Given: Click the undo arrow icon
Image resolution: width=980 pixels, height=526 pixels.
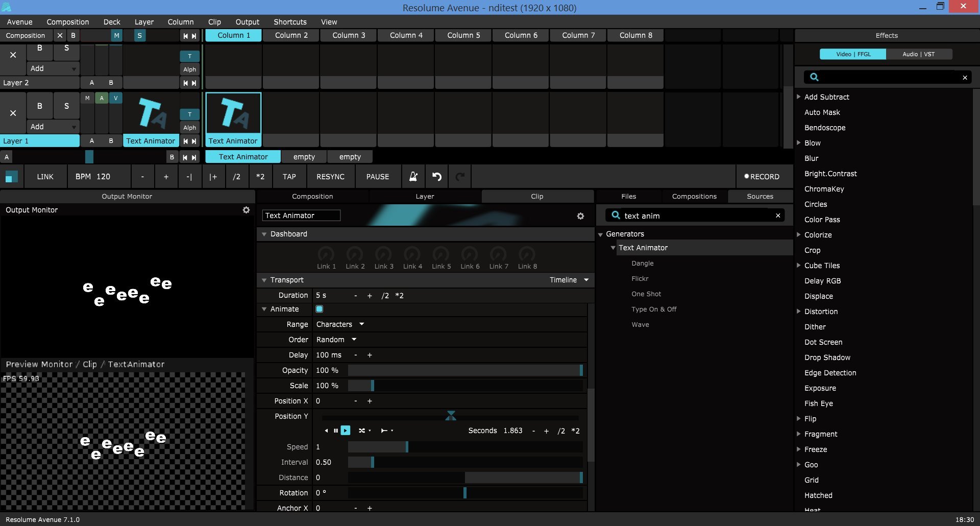Looking at the screenshot, I should click(437, 177).
